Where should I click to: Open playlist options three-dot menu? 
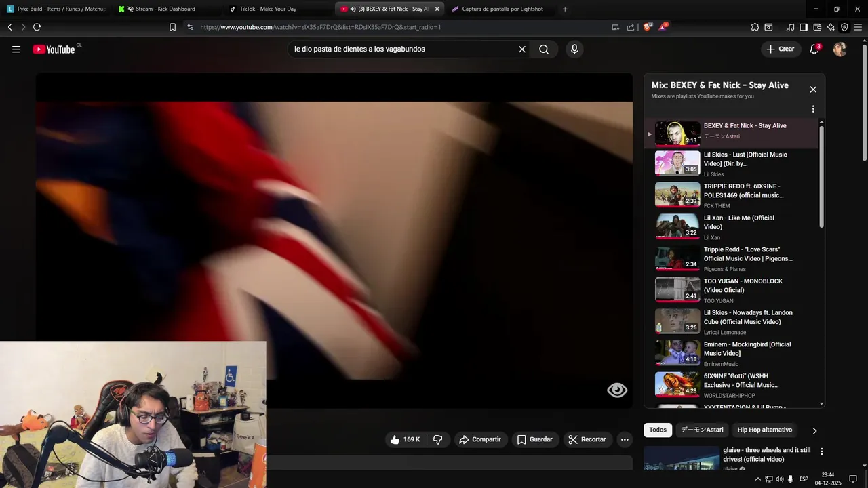[813, 109]
